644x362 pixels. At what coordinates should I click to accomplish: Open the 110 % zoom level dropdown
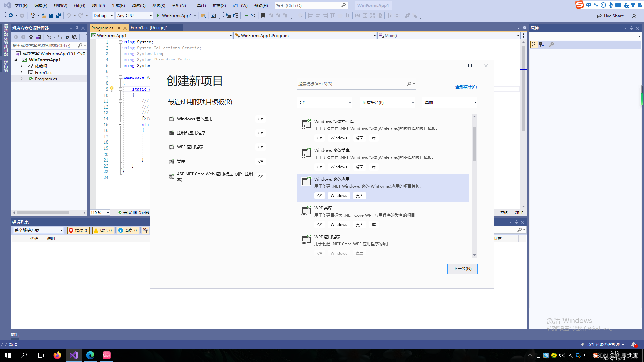tap(100, 213)
